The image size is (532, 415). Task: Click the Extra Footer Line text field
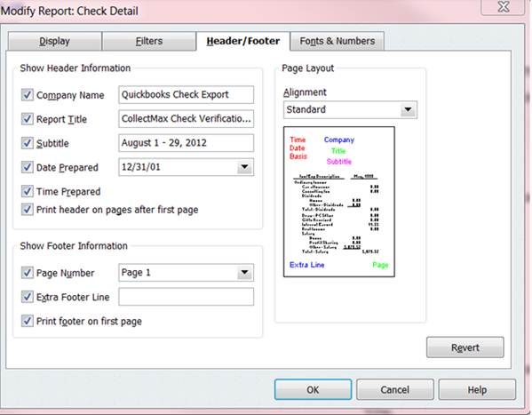coord(186,297)
